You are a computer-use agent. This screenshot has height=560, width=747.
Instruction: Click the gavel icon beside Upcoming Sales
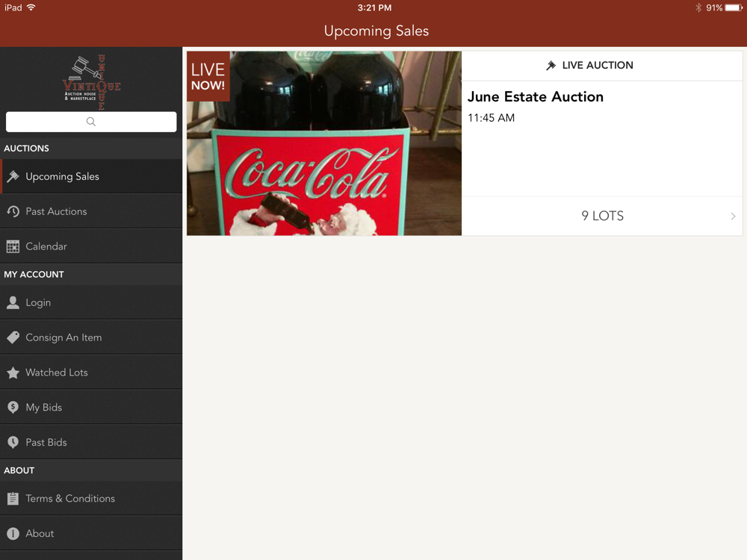tap(13, 176)
